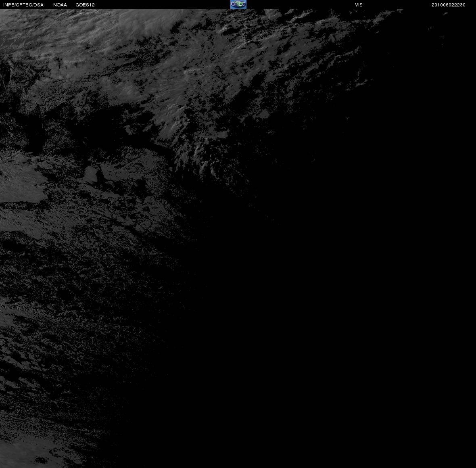Image resolution: width=476 pixels, height=468 pixels.
Task: Select the INPE/CPTEC/DSA header text
Action: (23, 5)
